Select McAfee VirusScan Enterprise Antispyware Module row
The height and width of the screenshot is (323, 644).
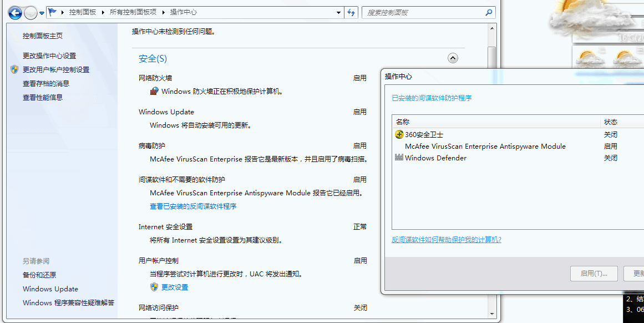click(x=518, y=147)
